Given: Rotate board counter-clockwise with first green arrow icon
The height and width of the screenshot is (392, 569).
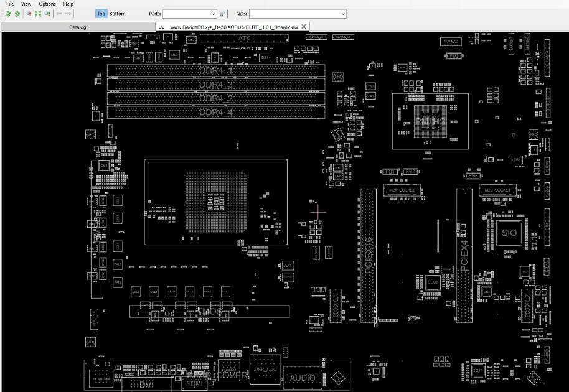Looking at the screenshot, I should 8,14.
